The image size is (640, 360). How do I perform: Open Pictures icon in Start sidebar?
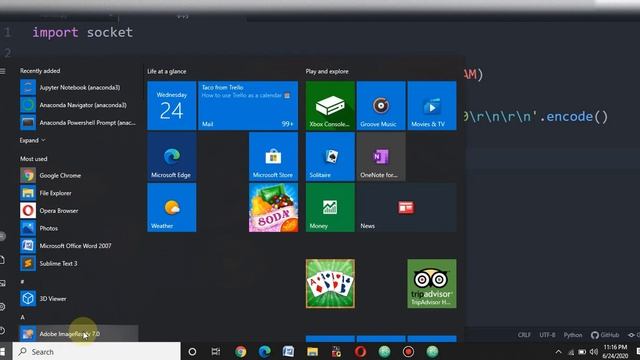2,283
